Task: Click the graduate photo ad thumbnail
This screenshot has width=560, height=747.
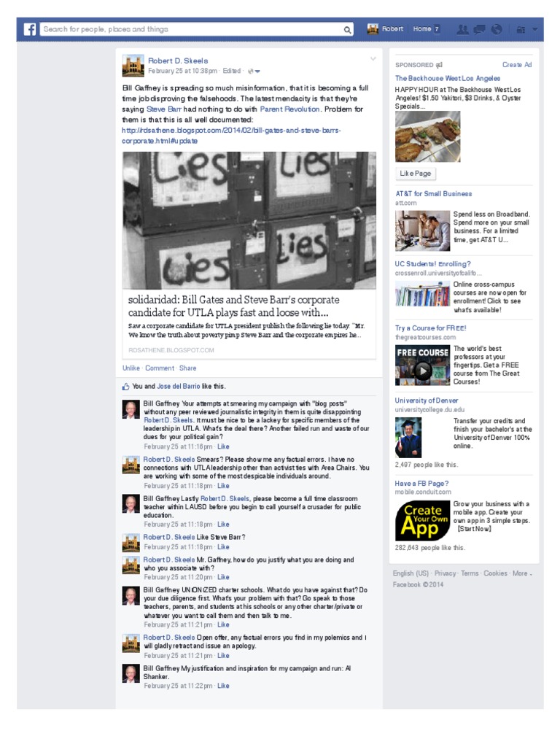Action: coord(408,438)
